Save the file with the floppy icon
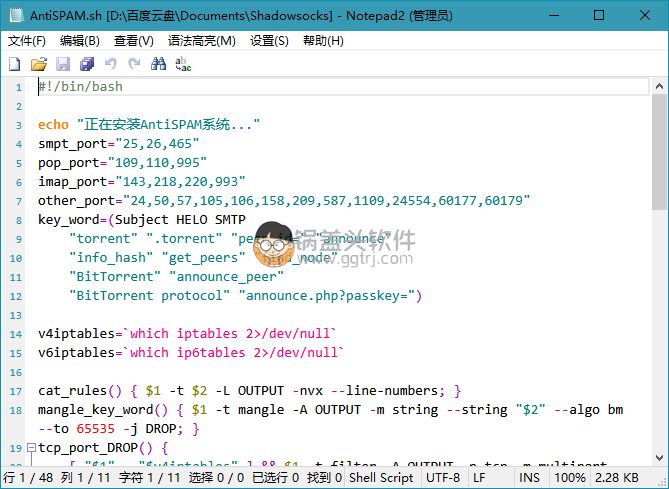Image resolution: width=669 pixels, height=489 pixels. pos(63,64)
